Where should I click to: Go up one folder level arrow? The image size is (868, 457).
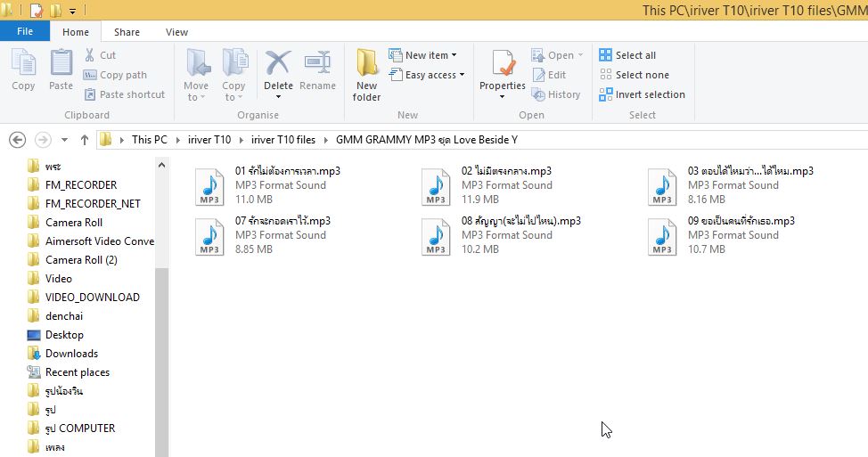tap(85, 140)
